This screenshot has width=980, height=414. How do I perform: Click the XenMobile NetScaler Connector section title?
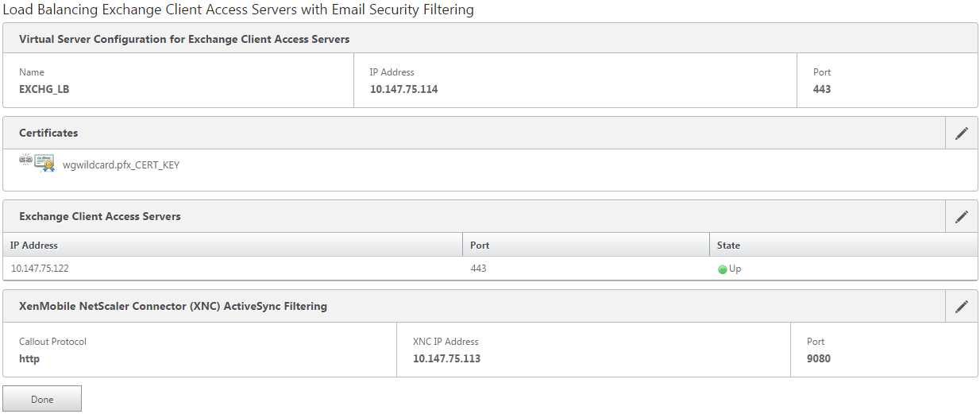pos(173,306)
